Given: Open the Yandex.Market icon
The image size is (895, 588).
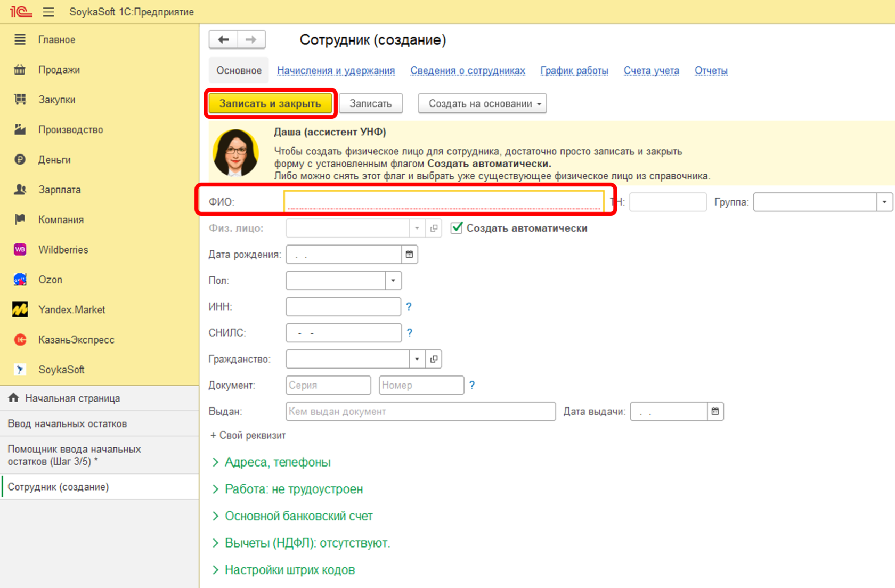Looking at the screenshot, I should coord(20,309).
